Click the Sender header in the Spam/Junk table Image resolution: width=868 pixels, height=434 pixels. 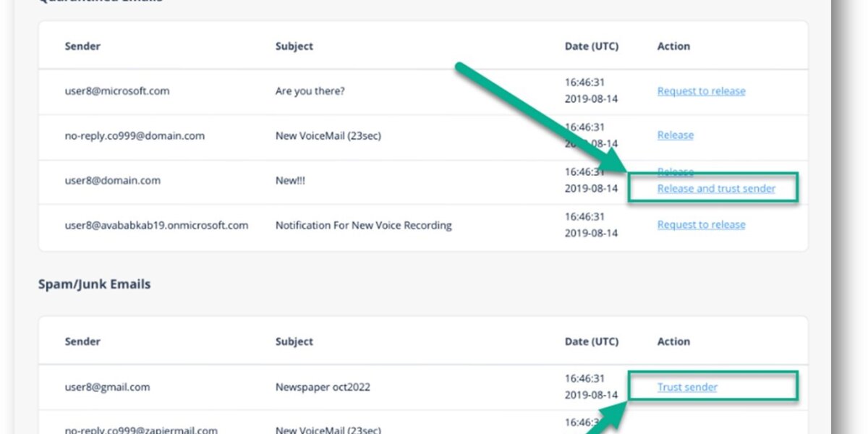(x=82, y=341)
